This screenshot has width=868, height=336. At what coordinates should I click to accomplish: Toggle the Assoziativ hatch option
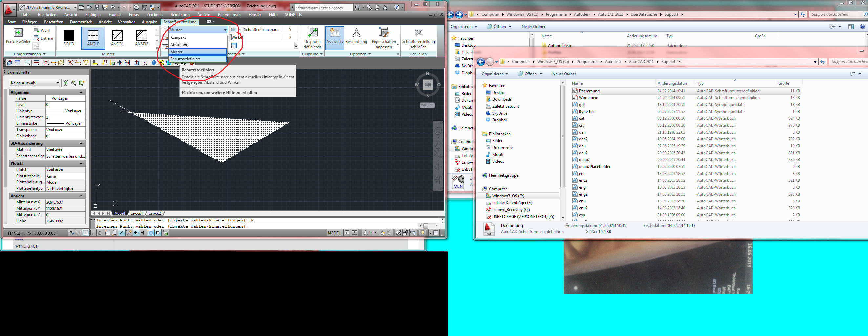(x=335, y=38)
